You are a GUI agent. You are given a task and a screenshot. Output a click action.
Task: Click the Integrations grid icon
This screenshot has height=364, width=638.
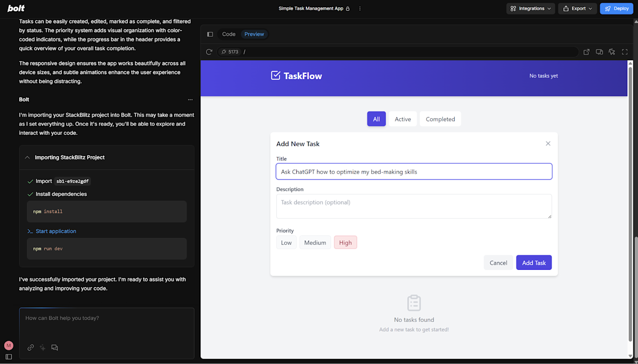click(513, 9)
